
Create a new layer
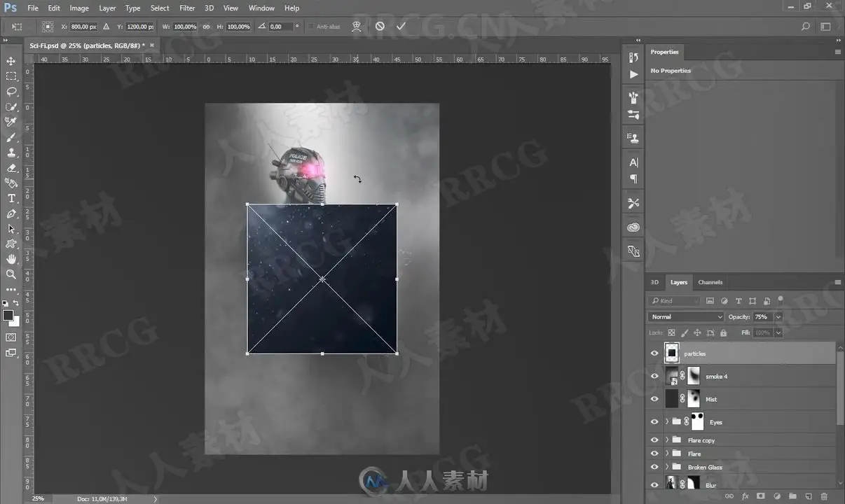808,496
